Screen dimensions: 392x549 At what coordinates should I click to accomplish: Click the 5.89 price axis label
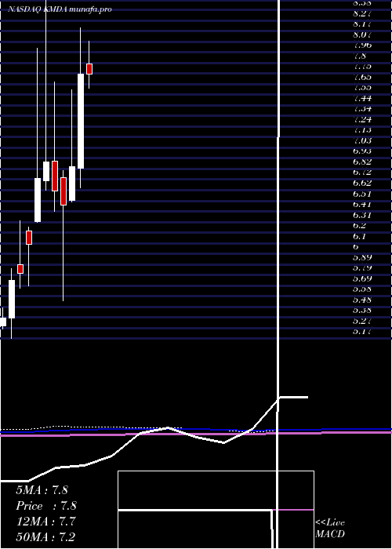point(362,257)
